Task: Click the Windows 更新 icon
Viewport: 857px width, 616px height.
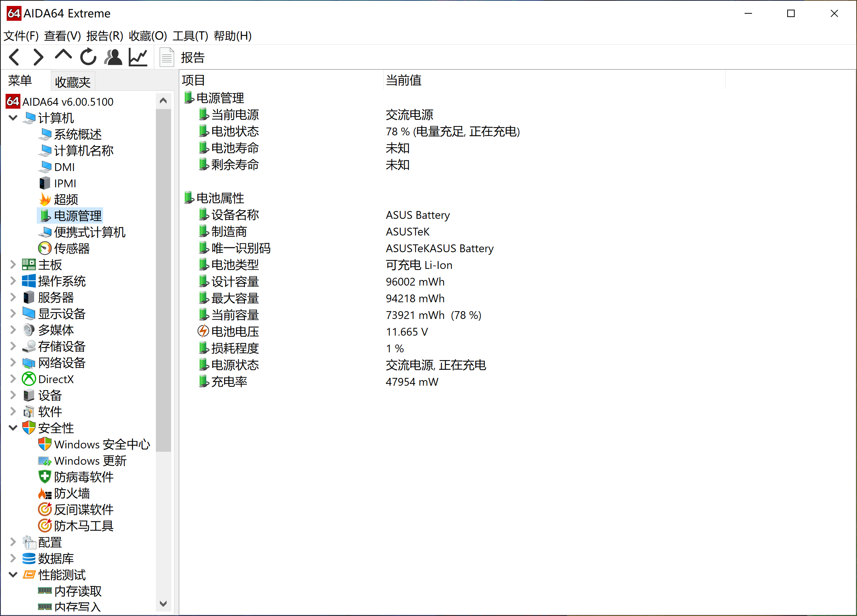Action: tap(45, 461)
